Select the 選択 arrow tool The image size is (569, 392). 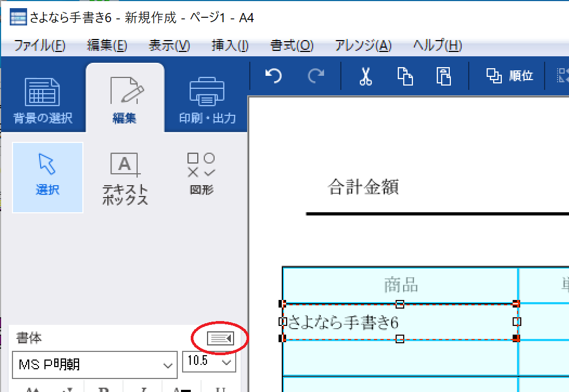pos(48,178)
